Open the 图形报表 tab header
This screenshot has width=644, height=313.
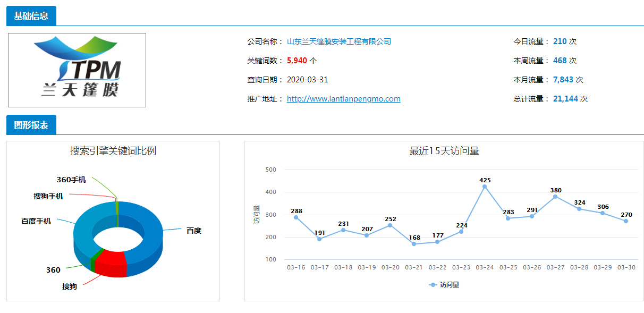(31, 125)
